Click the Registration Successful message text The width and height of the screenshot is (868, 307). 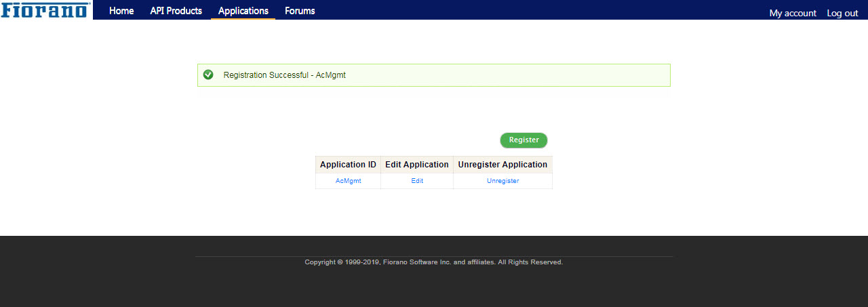tap(285, 75)
